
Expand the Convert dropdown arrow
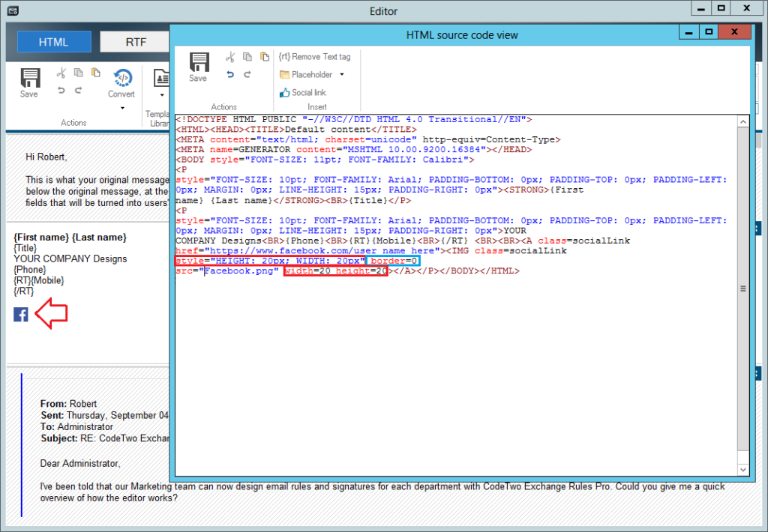pos(121,109)
